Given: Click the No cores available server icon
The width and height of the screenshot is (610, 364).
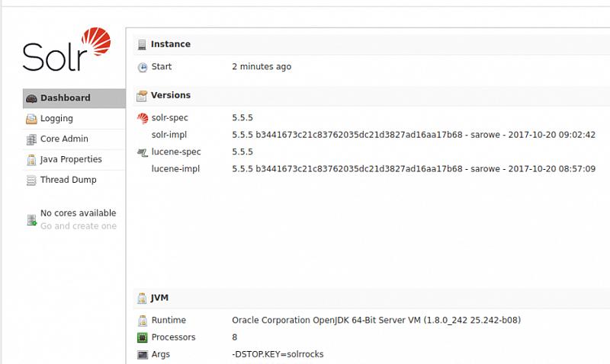Looking at the screenshot, I should [31, 220].
